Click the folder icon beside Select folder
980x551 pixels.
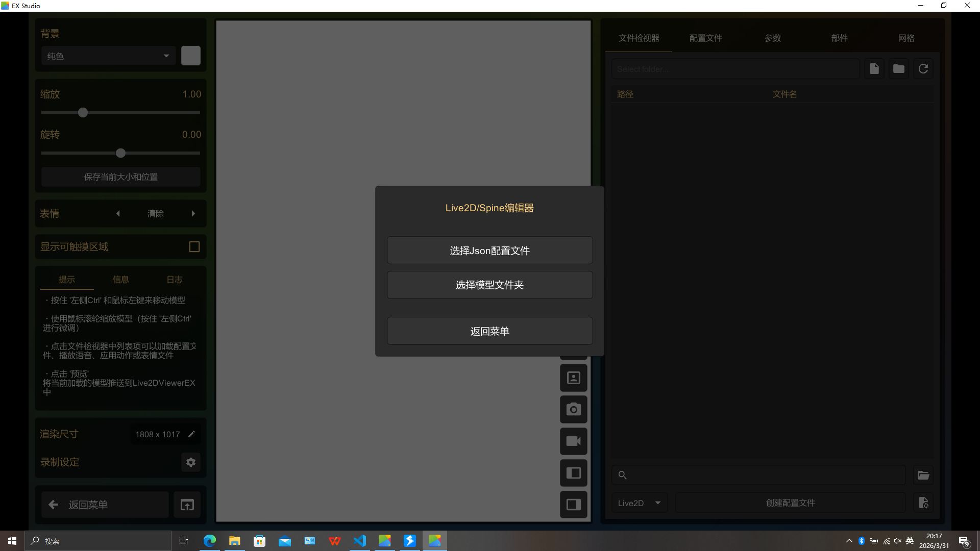pos(898,69)
